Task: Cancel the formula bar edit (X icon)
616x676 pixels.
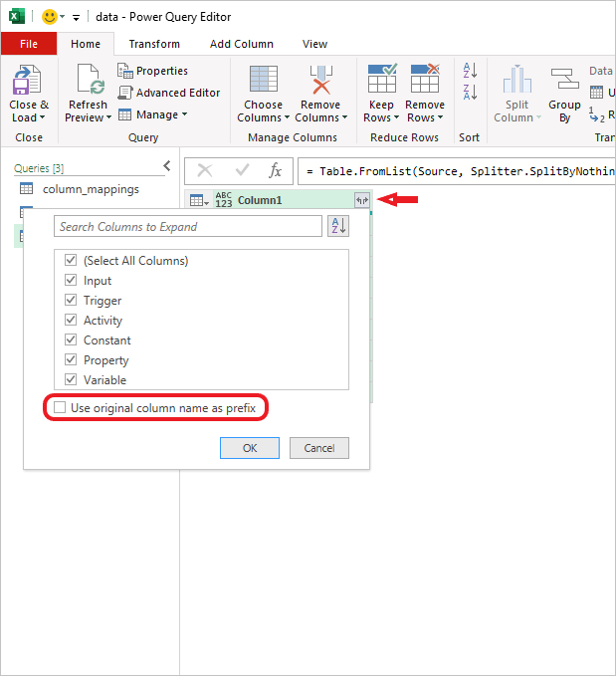Action: (205, 170)
